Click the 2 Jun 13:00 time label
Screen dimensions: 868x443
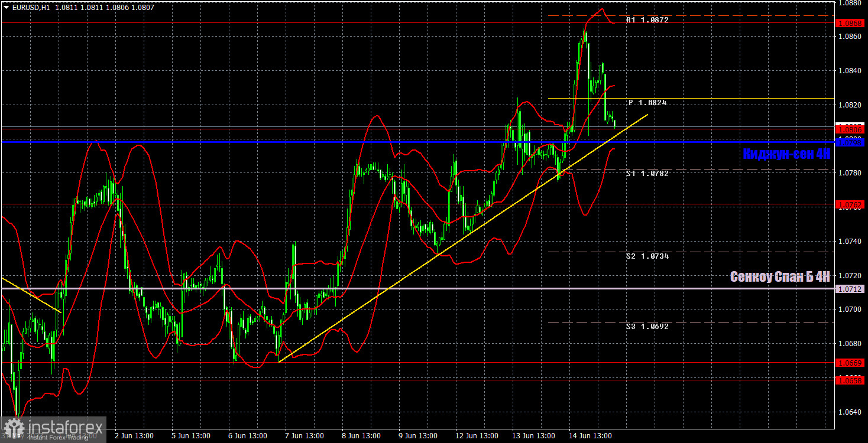coord(134,436)
